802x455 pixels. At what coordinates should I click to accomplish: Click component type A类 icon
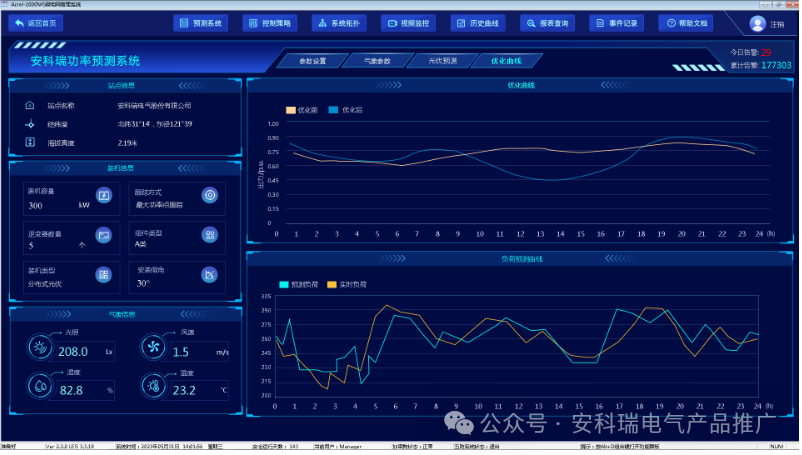pyautogui.click(x=210, y=235)
